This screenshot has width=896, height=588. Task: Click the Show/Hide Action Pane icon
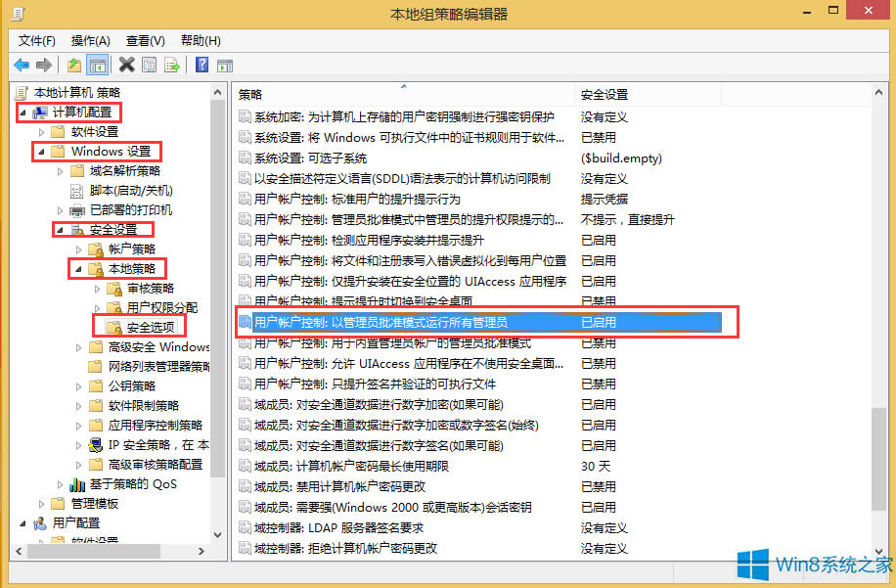tap(226, 65)
